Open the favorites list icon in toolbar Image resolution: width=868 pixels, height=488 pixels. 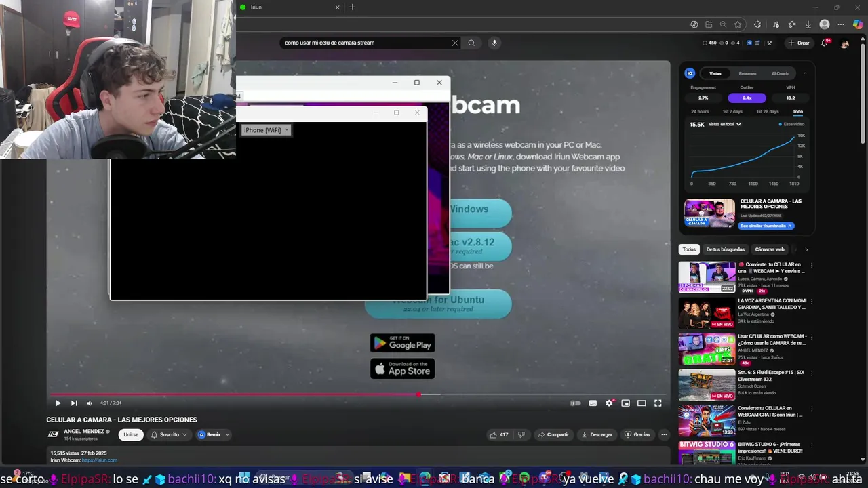(792, 24)
